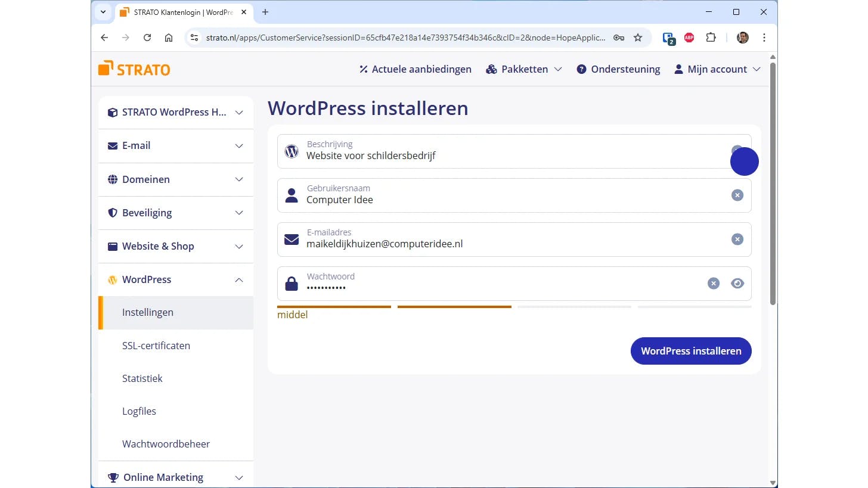This screenshot has height=488, width=868.
Task: Click the blue WordPress installeren button
Action: click(691, 351)
